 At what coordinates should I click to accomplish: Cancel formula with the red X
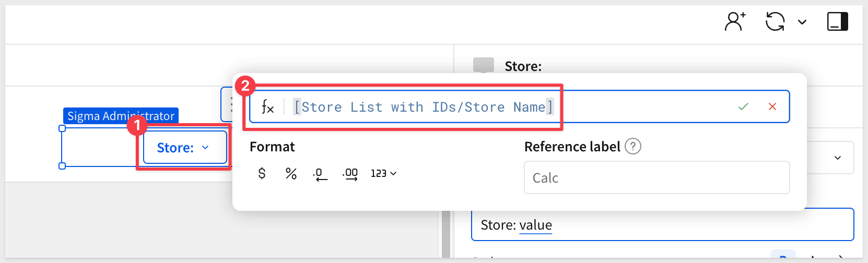(772, 106)
